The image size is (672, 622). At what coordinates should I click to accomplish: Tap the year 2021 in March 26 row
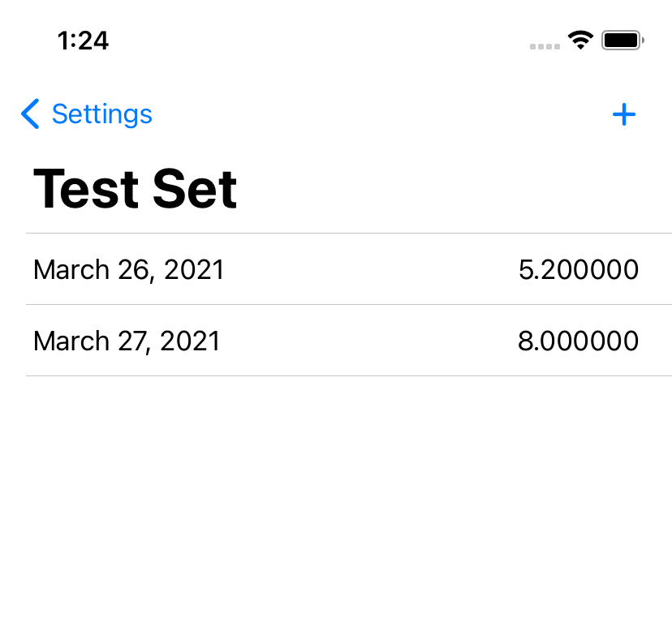[x=194, y=270]
